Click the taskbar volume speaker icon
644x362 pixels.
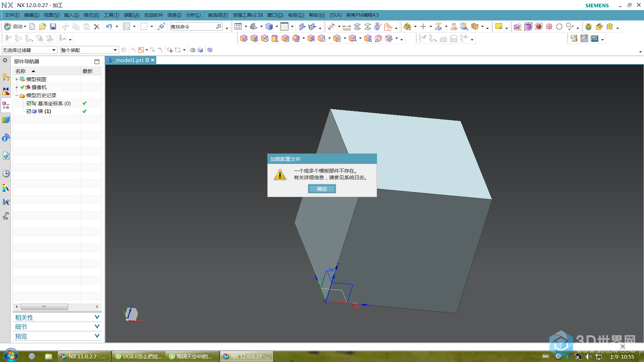tap(588, 357)
